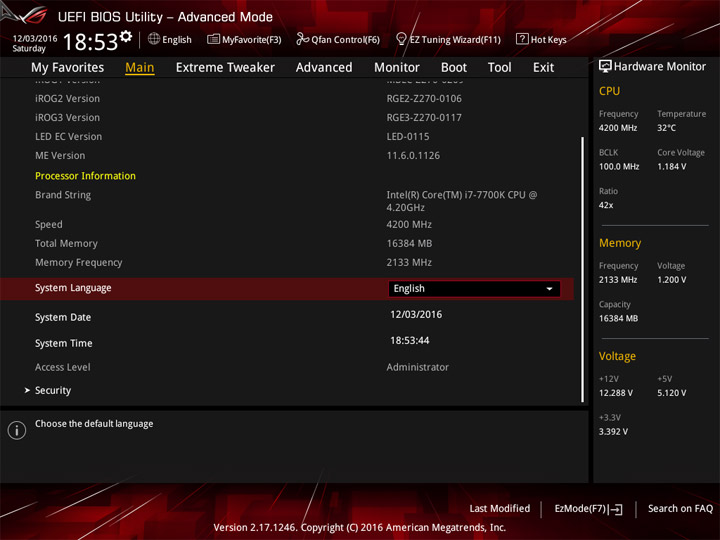Click the Total Memory 16384 MB value
Viewport: 720px width, 540px height.
pyautogui.click(x=409, y=243)
